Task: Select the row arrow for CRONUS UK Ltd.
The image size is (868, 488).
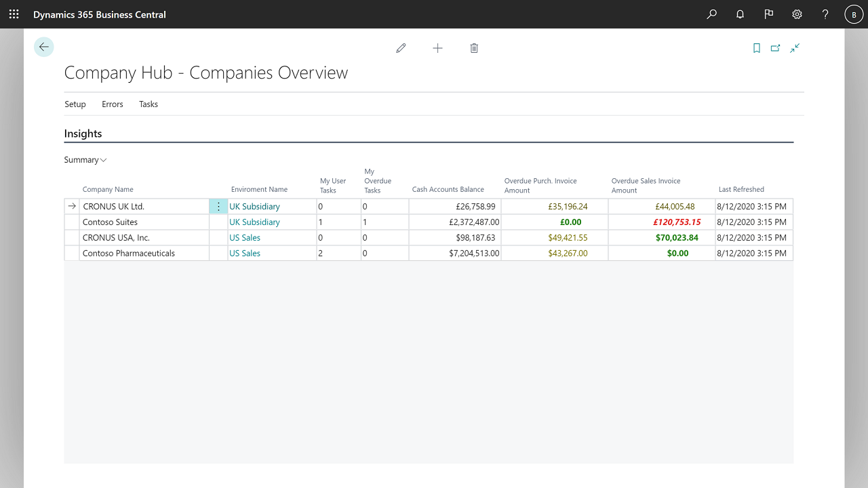Action: tap(72, 207)
